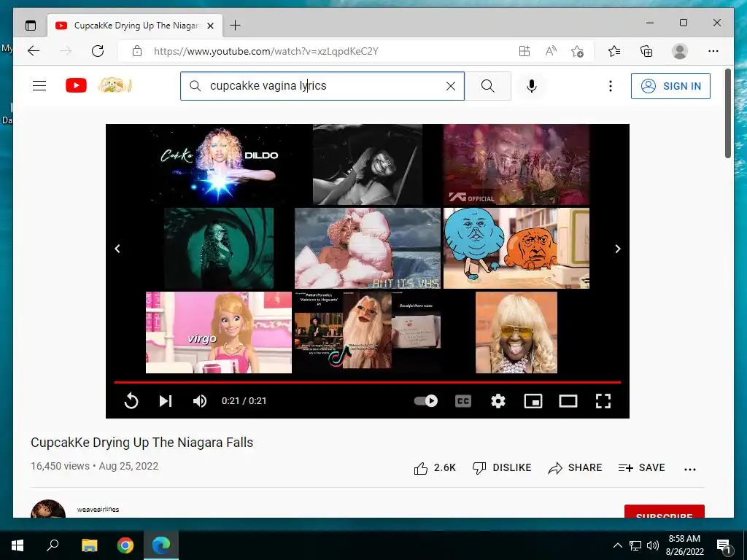Open the blonde wig sunglasses suggested video
The height and width of the screenshot is (560, 747).
[x=516, y=332]
